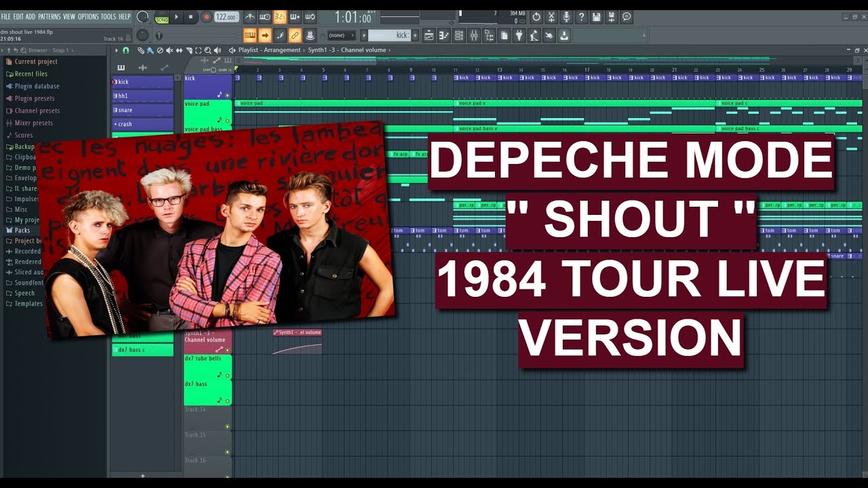Expand Current project in the browser
The width and height of the screenshot is (868, 488).
coord(36,62)
